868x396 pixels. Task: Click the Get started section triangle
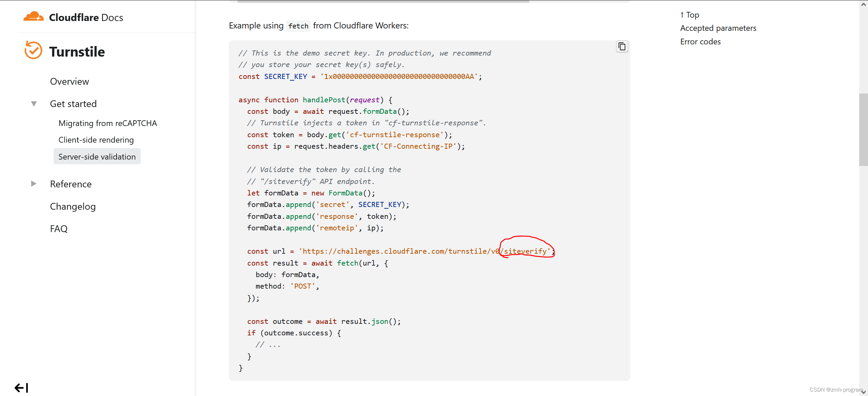(x=34, y=103)
